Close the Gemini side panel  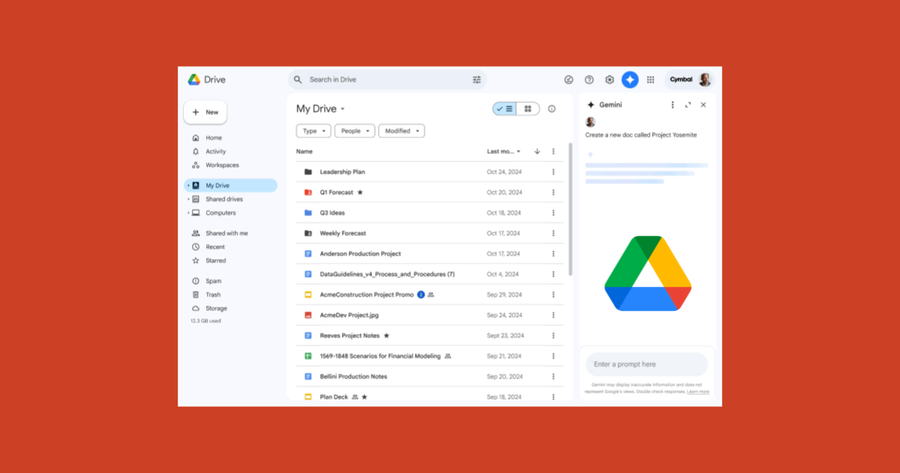[x=703, y=105]
